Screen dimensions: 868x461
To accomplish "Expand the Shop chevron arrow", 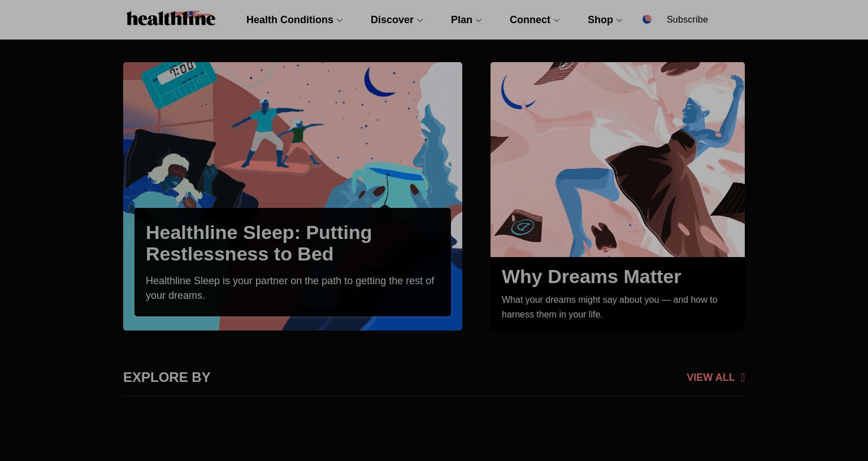I will 619,20.
